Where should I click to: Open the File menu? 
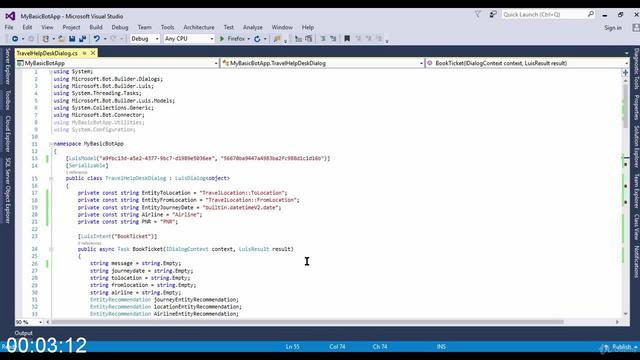[x=9, y=27]
